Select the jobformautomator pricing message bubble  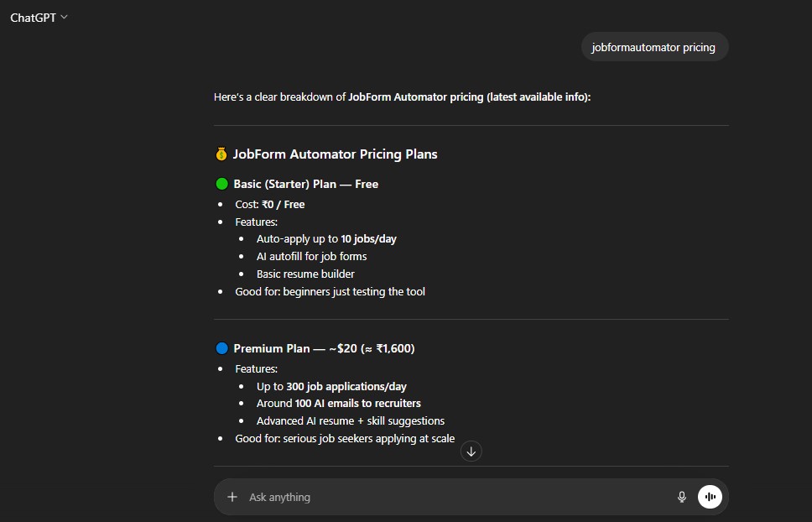coord(654,46)
